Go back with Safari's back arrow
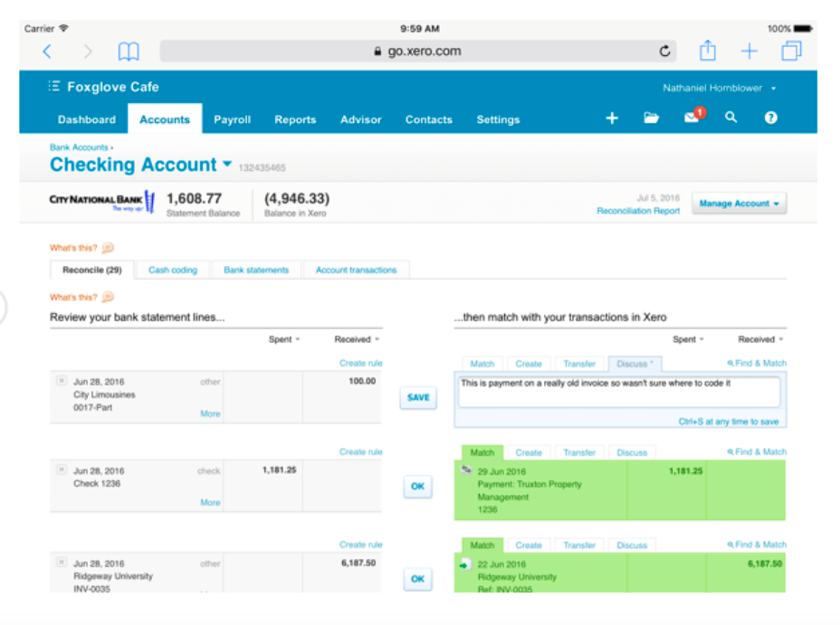The height and width of the screenshot is (625, 840). pyautogui.click(x=47, y=52)
